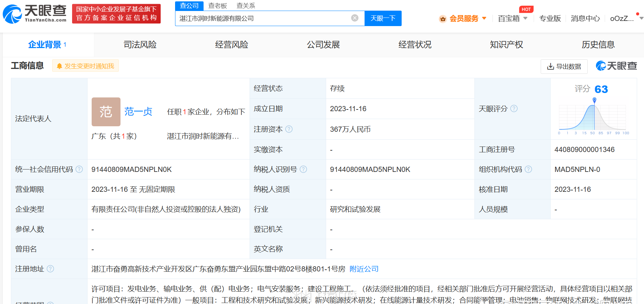Open help icon next to 注册地址
The width and height of the screenshot is (644, 304).
(50, 269)
